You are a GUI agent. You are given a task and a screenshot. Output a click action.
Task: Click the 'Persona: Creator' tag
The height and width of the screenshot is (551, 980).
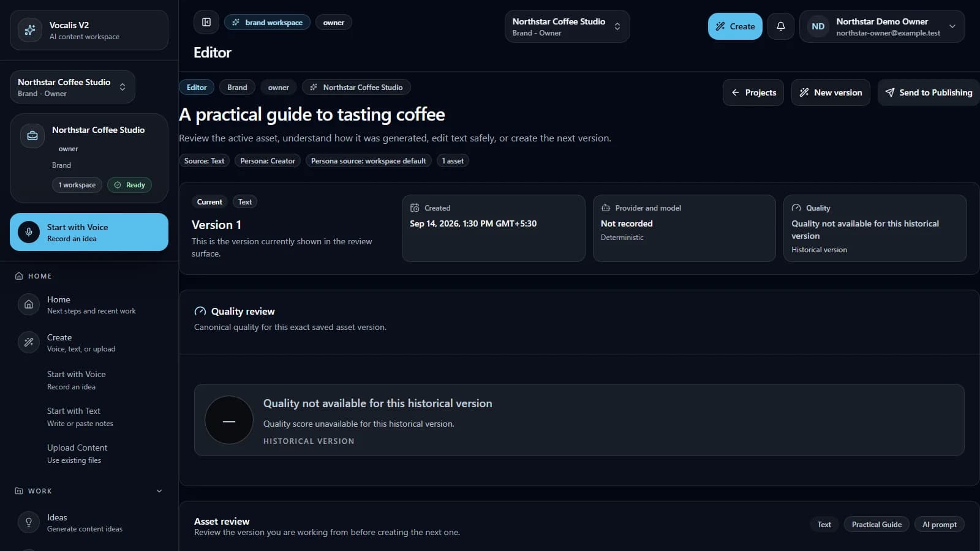[268, 160]
